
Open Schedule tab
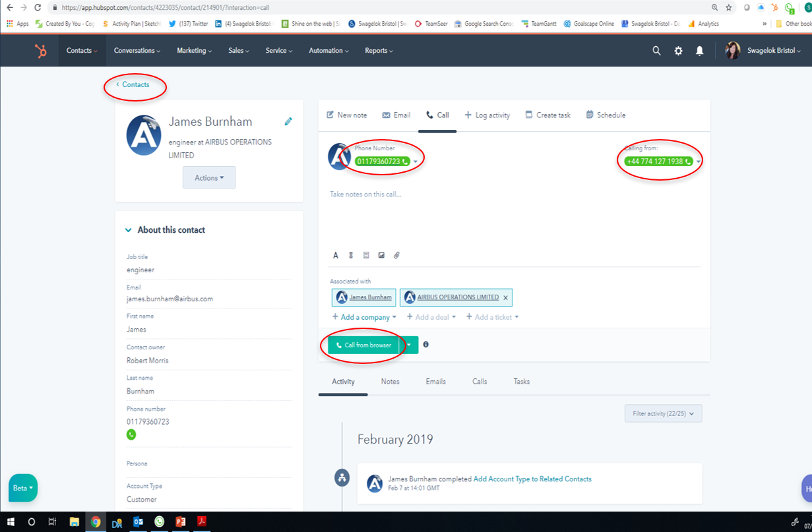point(606,115)
